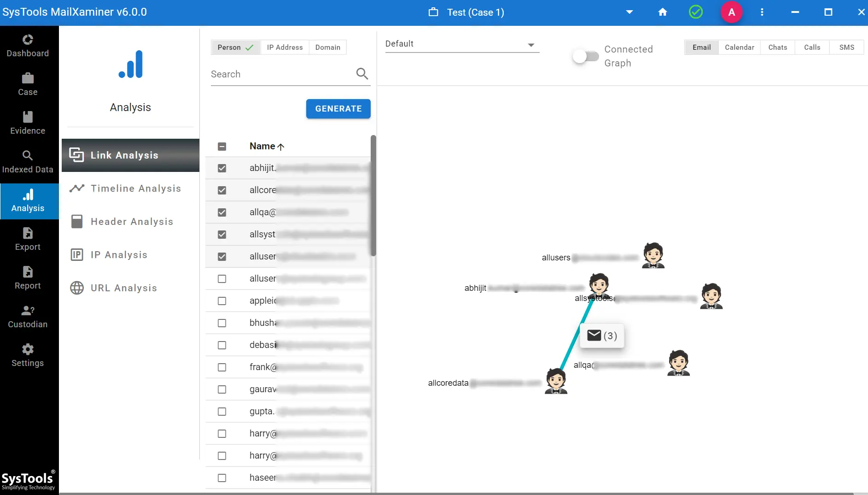Uncheck the allsyst row checkbox
868x495 pixels.
click(222, 235)
